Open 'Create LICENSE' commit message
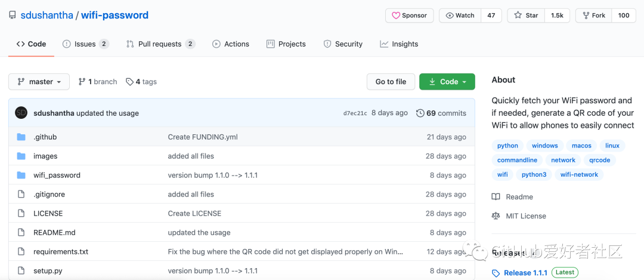Screen dimensions: 644x280 point(194,213)
